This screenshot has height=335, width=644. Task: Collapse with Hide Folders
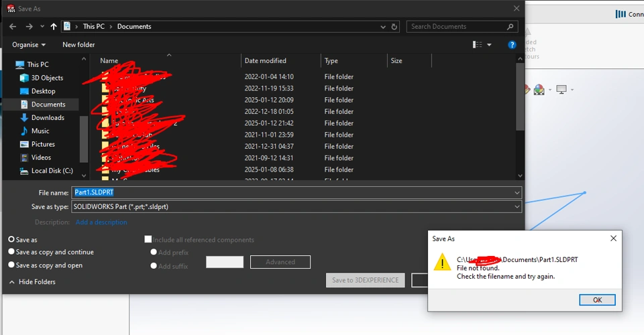click(x=32, y=281)
